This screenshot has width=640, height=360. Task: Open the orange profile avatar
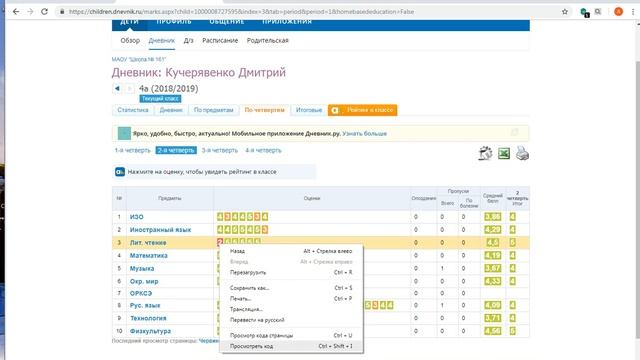(x=618, y=12)
